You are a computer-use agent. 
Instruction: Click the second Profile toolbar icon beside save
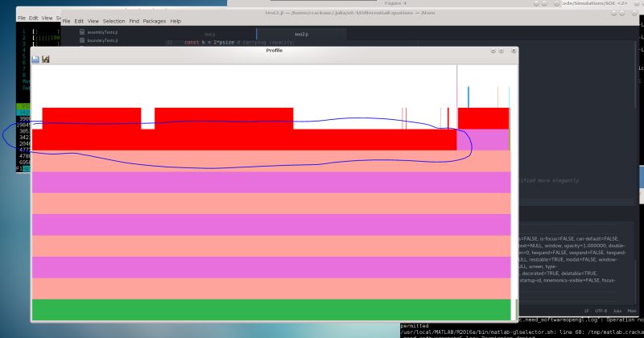click(x=46, y=60)
